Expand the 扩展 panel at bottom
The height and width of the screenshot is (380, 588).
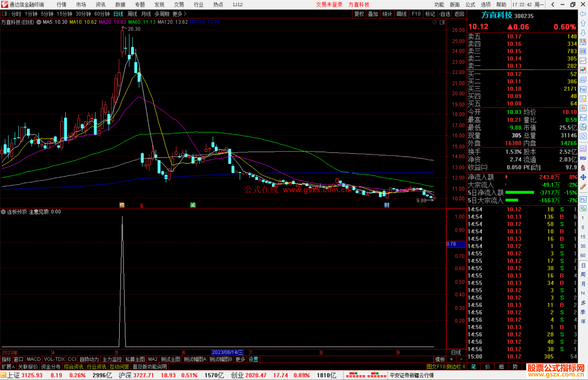click(8, 367)
